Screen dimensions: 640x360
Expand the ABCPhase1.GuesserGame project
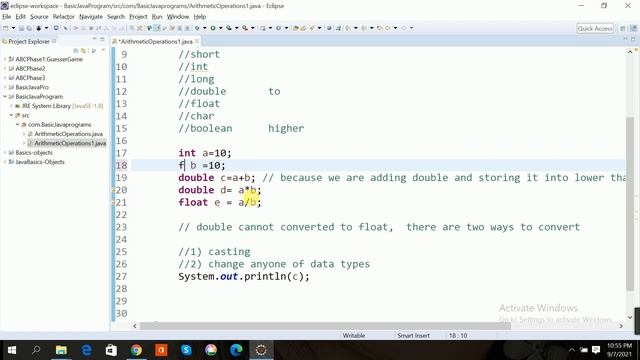tap(5, 59)
